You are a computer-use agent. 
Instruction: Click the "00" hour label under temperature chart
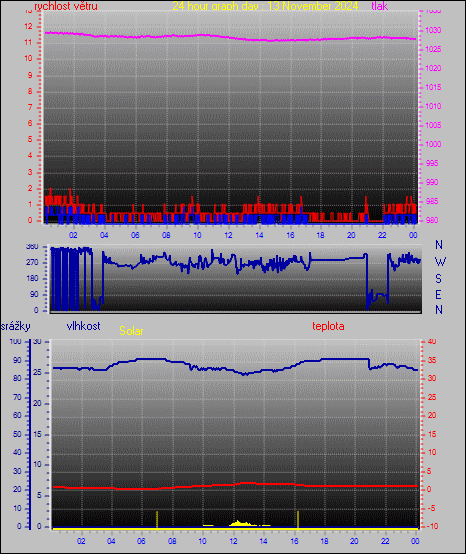415,541
